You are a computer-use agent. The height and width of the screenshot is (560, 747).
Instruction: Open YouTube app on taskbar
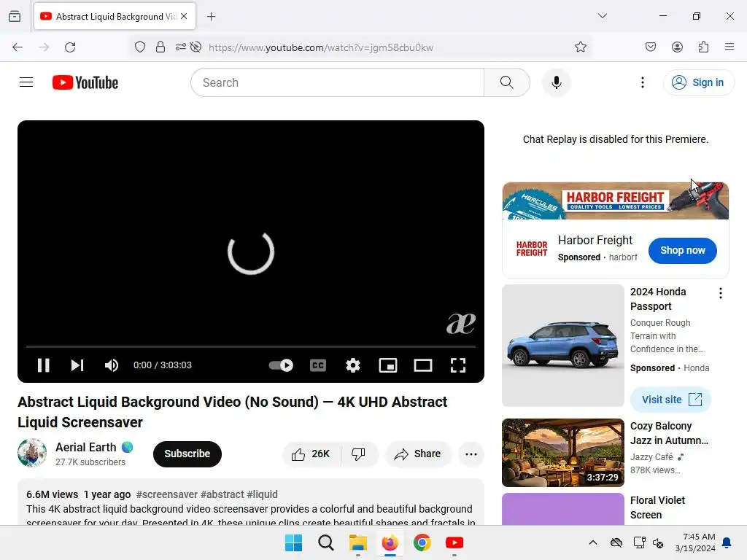click(x=454, y=542)
